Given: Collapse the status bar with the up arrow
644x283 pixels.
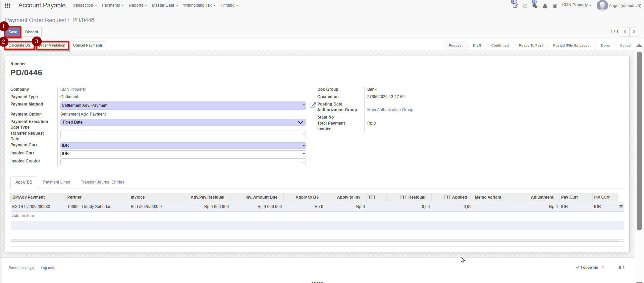Looking at the screenshot, I should pyautogui.click(x=639, y=46).
